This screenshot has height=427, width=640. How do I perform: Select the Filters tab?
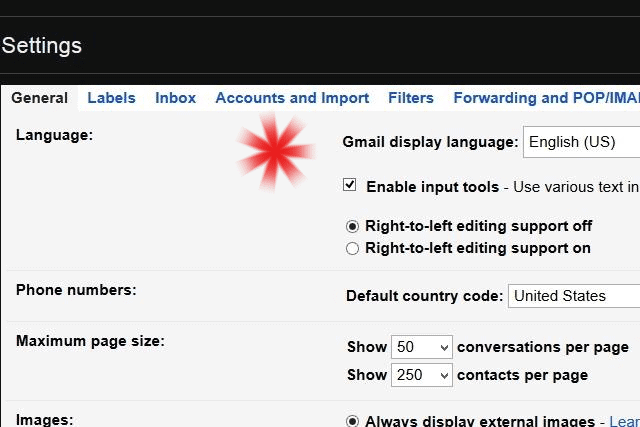point(410,98)
